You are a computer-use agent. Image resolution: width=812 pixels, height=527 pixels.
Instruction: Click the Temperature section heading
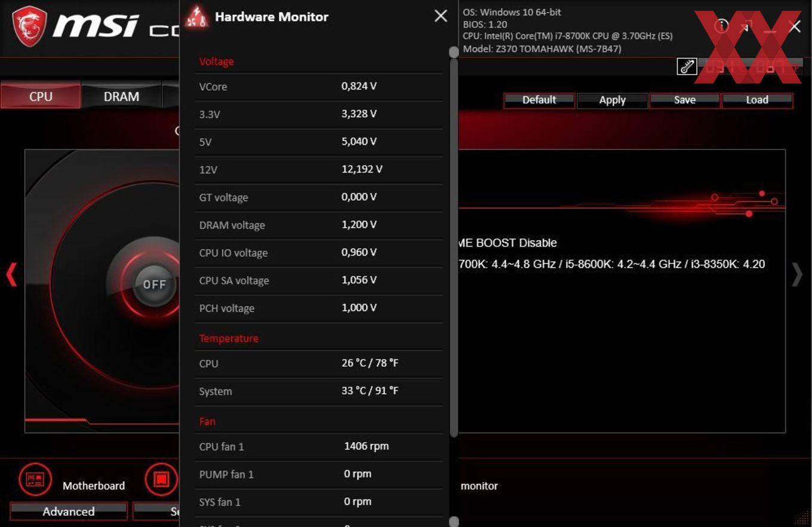[229, 338]
